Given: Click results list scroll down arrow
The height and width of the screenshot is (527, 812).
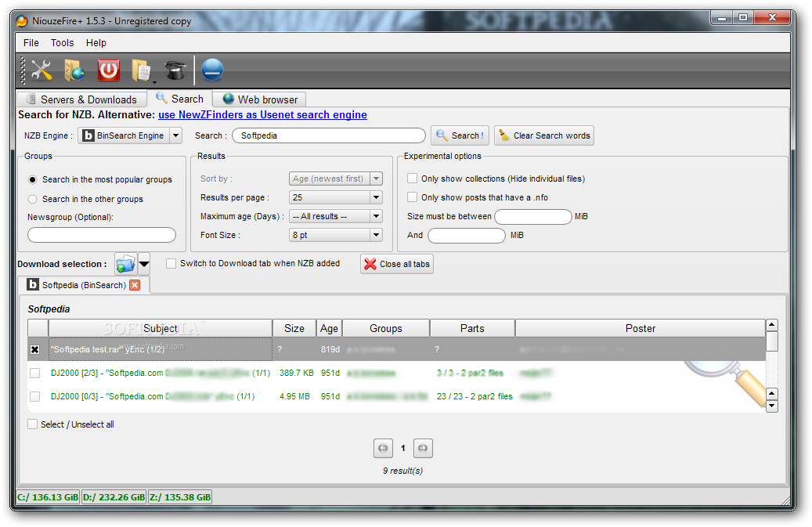Looking at the screenshot, I should [771, 406].
